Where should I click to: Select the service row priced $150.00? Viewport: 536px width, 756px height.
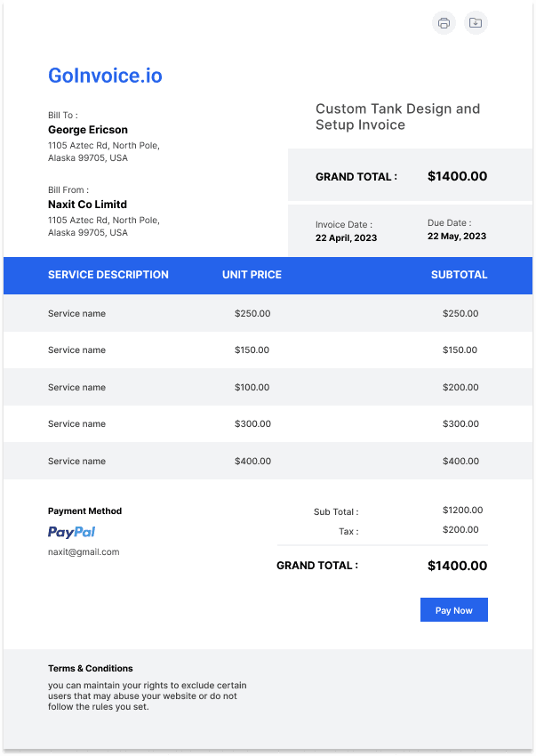pos(268,350)
